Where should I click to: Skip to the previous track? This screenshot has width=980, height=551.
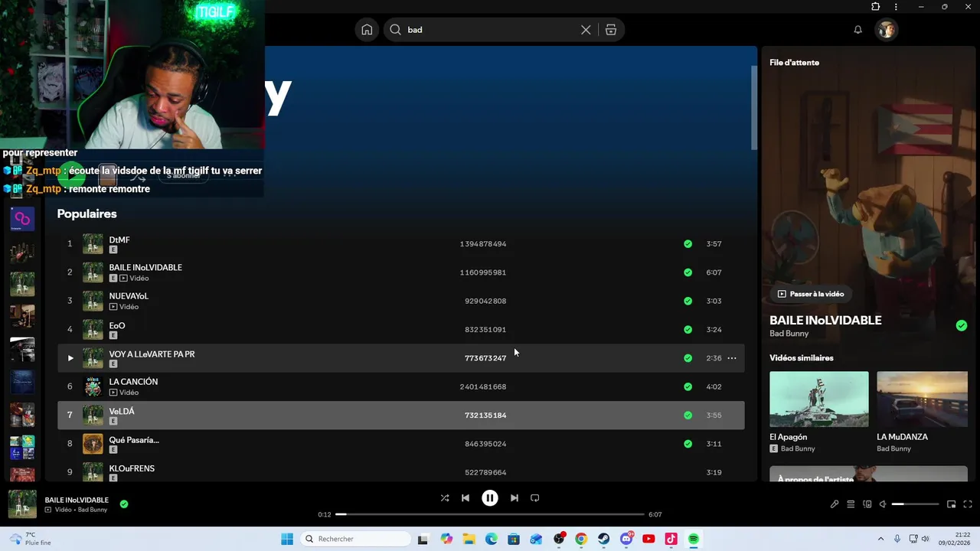pos(465,498)
